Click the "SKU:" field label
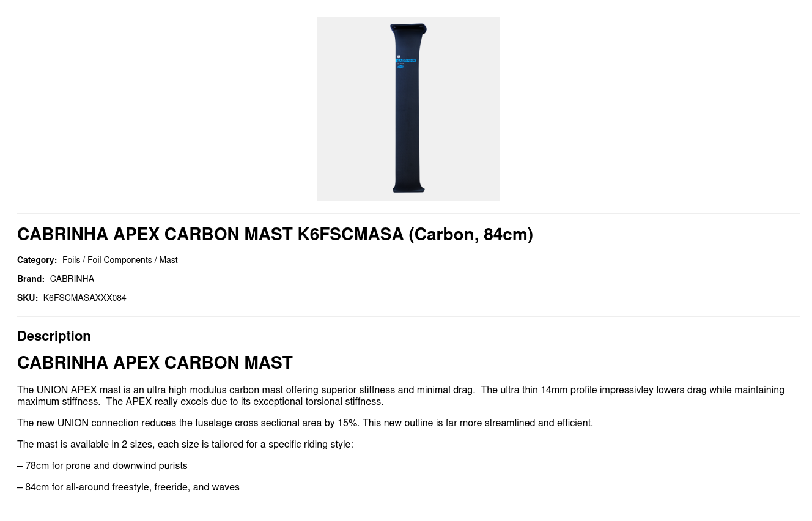 coord(28,298)
